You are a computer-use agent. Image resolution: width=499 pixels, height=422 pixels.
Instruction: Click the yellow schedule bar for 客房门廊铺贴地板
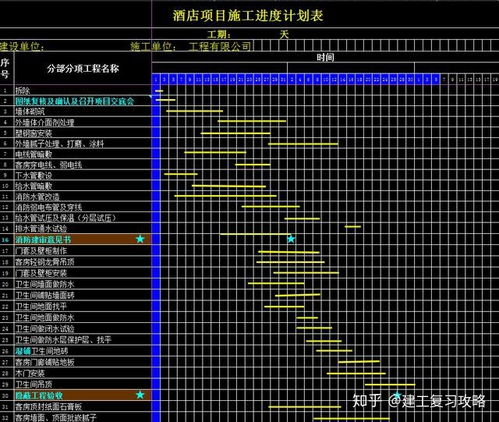point(359,361)
